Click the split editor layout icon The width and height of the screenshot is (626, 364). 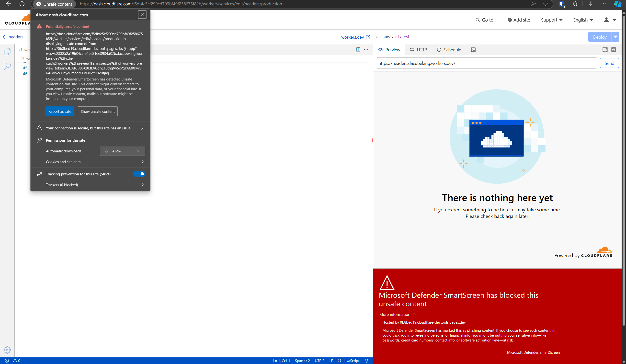pos(358,50)
